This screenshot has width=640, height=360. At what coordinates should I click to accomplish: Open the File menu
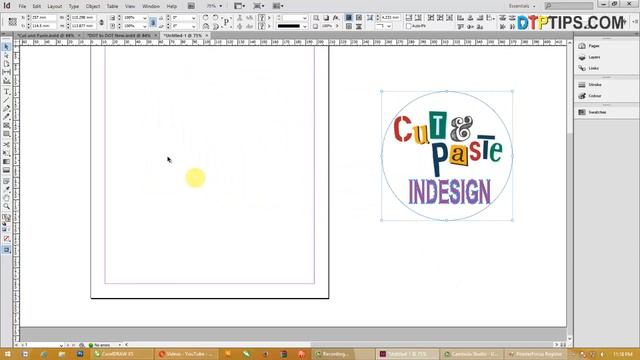click(x=22, y=7)
